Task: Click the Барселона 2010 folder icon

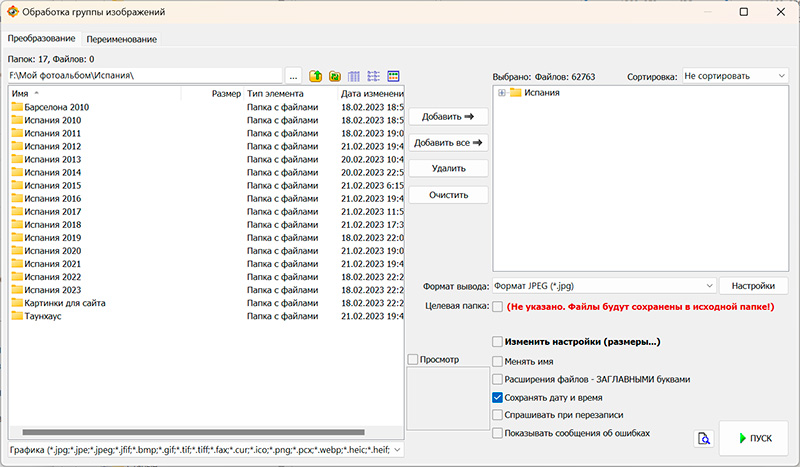Action: pos(16,107)
